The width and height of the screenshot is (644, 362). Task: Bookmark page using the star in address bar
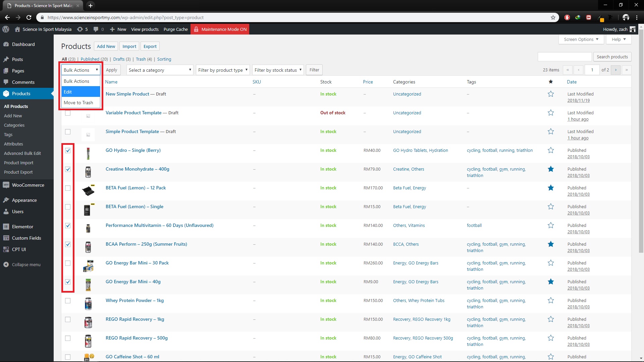pyautogui.click(x=553, y=17)
